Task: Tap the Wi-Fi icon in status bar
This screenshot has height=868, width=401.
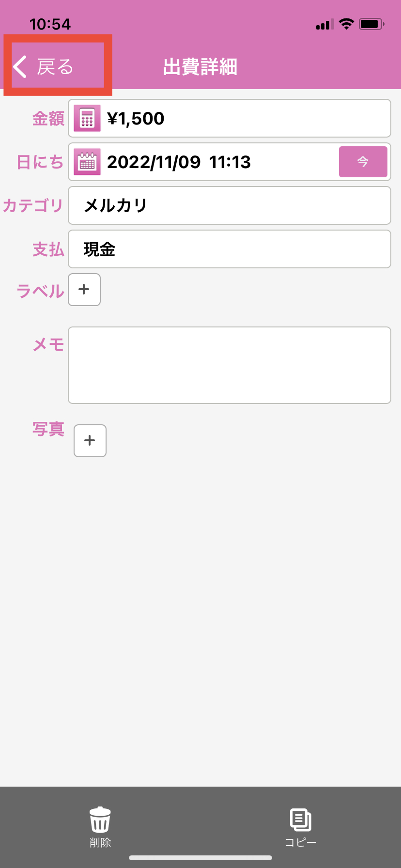Action: (x=346, y=24)
